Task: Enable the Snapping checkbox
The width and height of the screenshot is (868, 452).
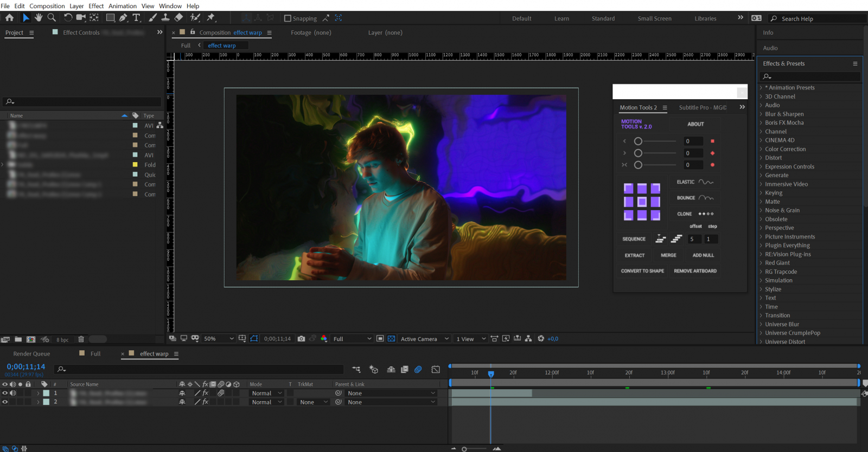Action: [288, 18]
